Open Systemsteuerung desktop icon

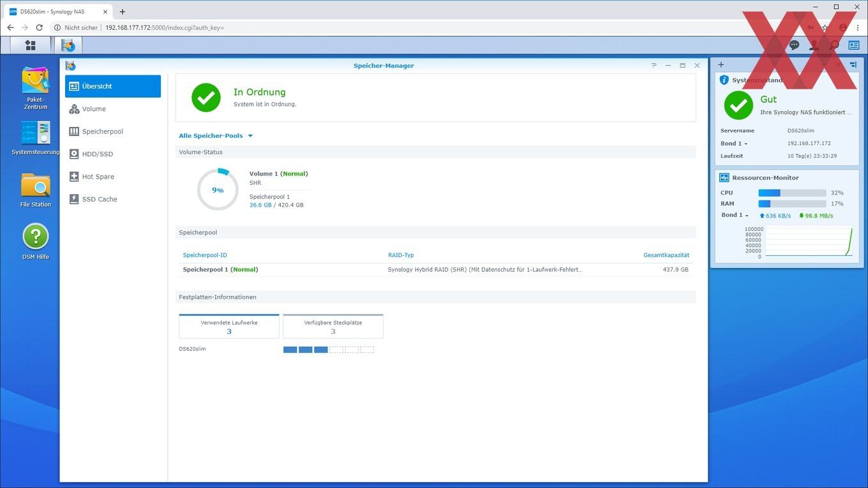coord(36,138)
